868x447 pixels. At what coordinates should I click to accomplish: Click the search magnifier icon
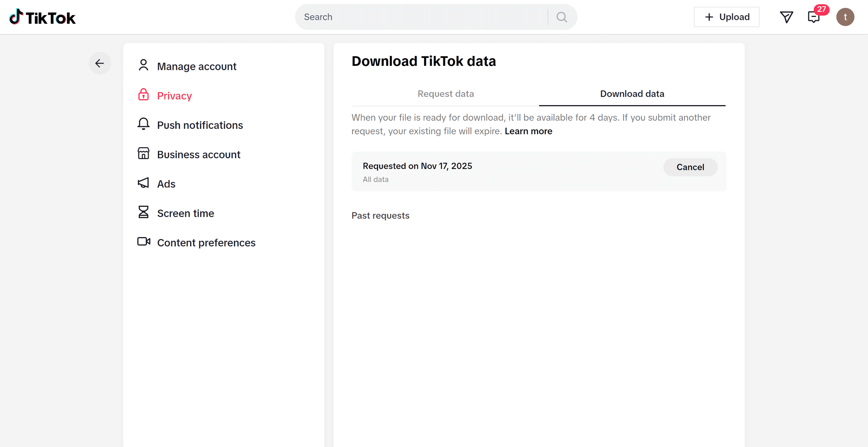tap(562, 17)
